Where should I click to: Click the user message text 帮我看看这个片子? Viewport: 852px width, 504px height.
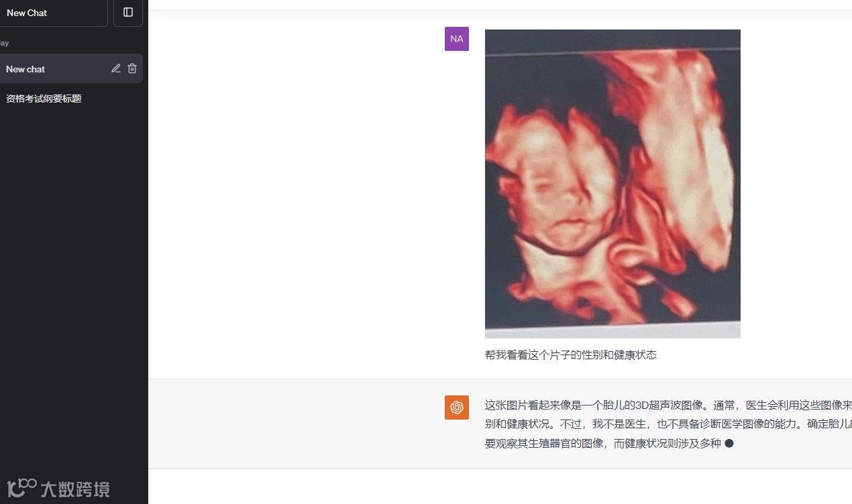(528, 355)
